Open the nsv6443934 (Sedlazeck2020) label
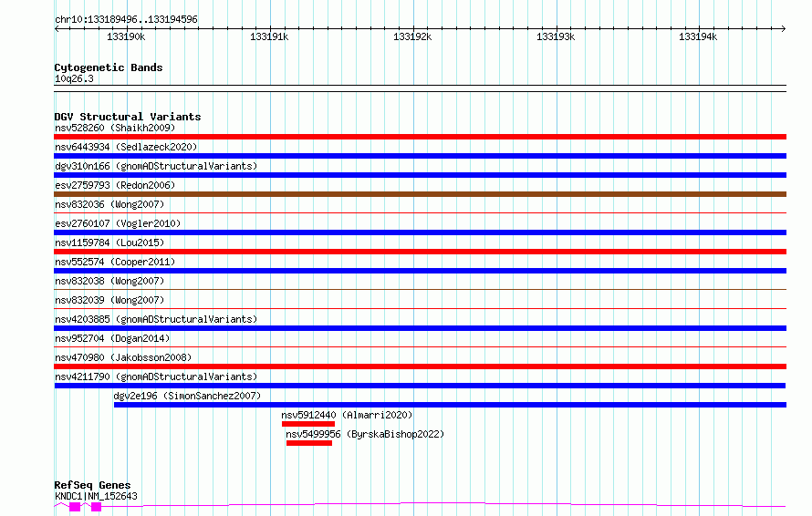This screenshot has height=516, width=812. 126,147
